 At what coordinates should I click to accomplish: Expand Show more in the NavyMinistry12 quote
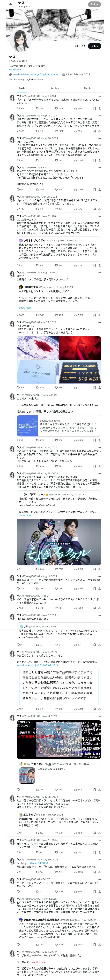click(x=25, y=308)
